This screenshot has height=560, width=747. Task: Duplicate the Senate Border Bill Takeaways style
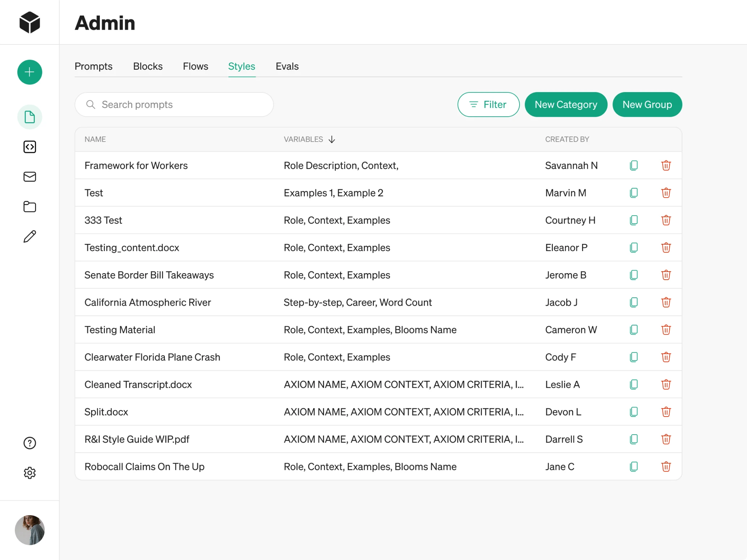tap(633, 275)
